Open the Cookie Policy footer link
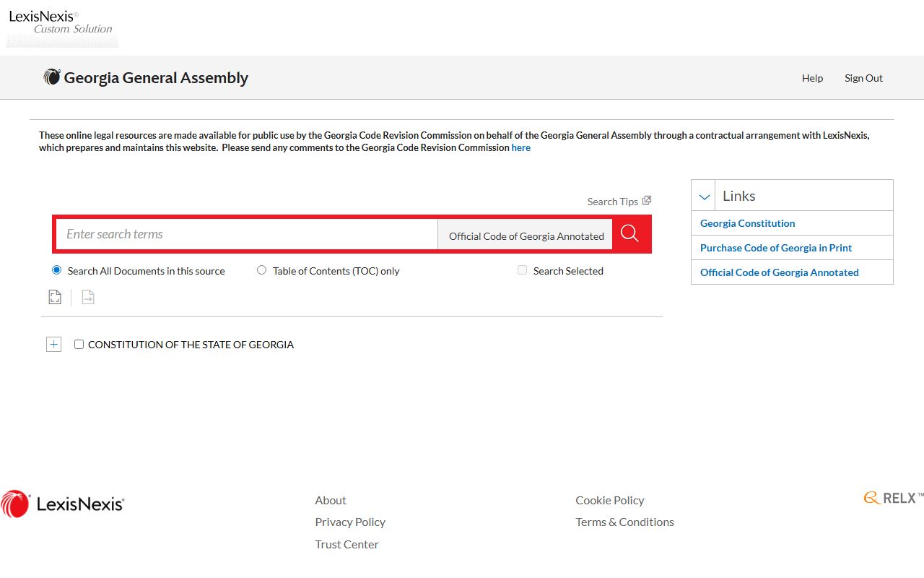924x578 pixels. tap(609, 500)
